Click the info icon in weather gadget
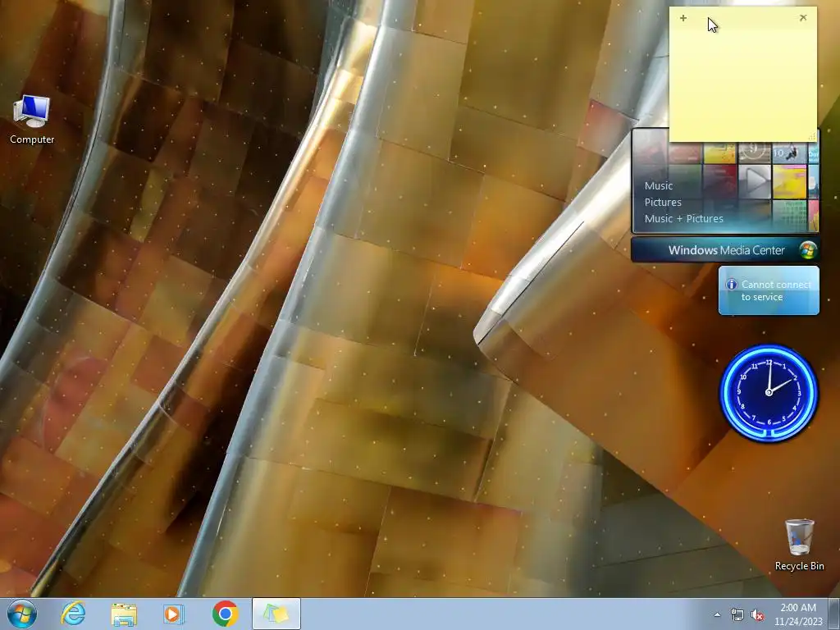The width and height of the screenshot is (840, 630). (x=731, y=285)
